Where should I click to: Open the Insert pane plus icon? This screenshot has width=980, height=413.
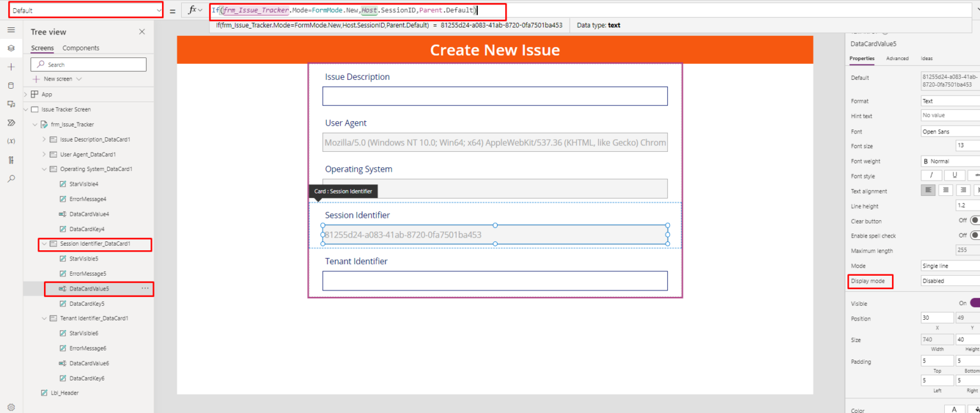pyautogui.click(x=11, y=67)
